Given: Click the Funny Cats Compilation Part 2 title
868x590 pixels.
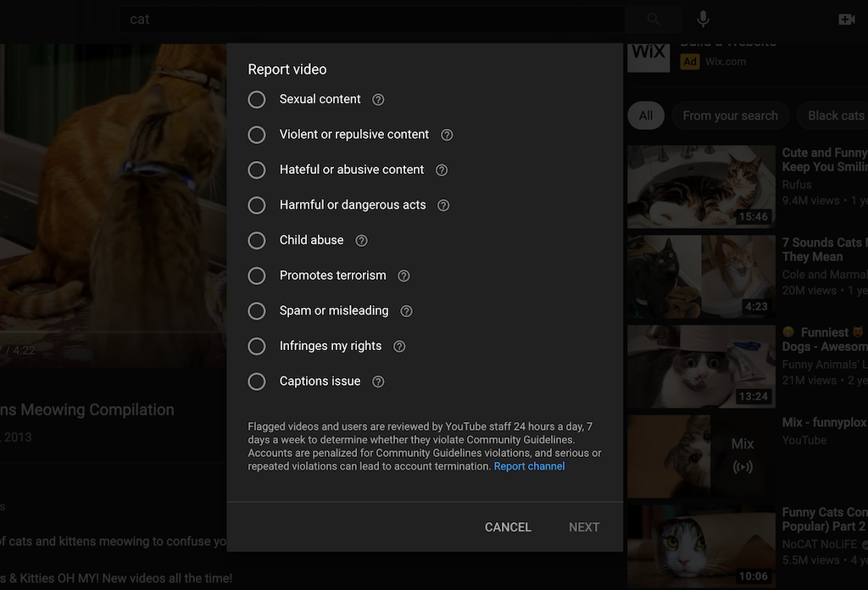Looking at the screenshot, I should 825,519.
